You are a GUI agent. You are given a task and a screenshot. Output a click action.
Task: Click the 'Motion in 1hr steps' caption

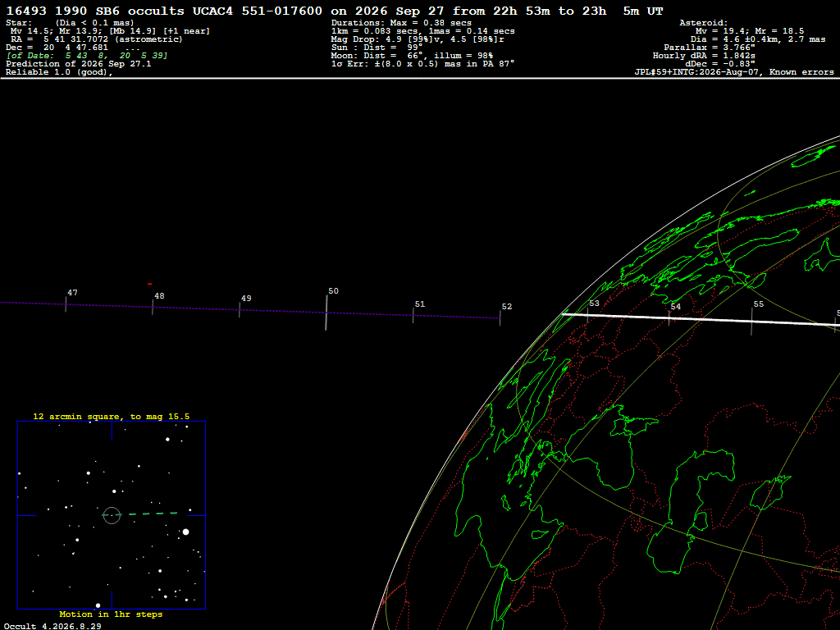[x=111, y=614]
